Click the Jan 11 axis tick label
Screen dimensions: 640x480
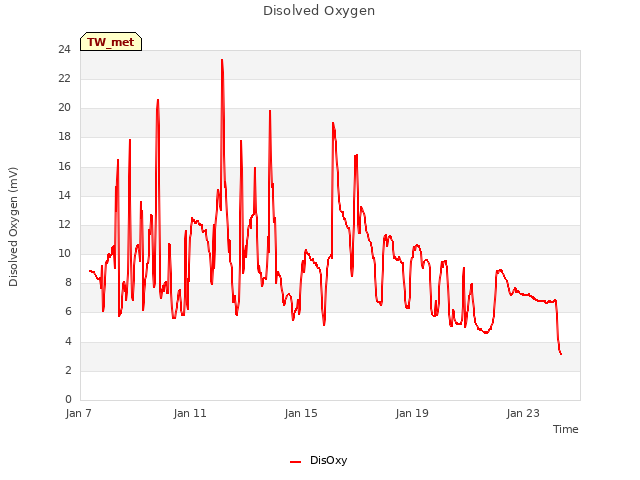pos(190,413)
